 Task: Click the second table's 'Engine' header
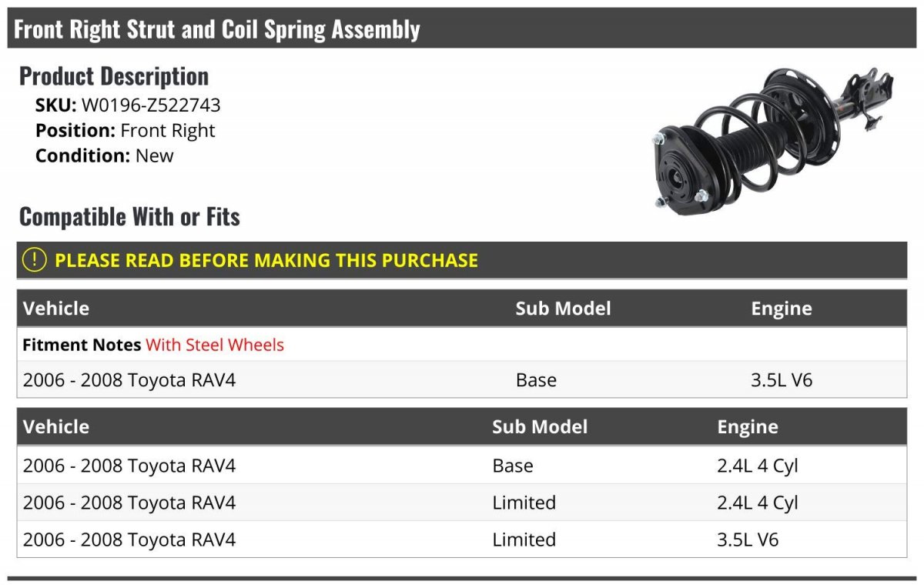[x=748, y=427]
